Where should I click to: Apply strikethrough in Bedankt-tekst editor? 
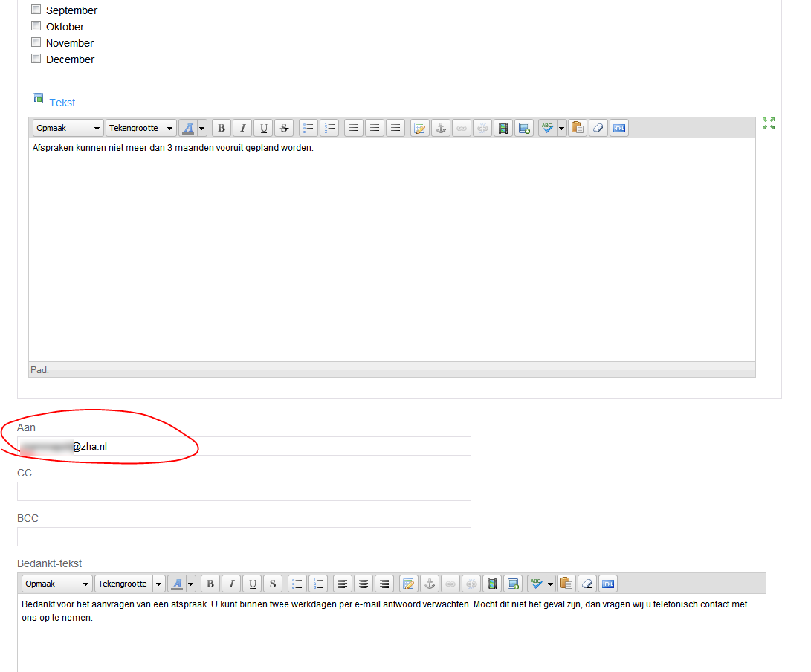273,584
